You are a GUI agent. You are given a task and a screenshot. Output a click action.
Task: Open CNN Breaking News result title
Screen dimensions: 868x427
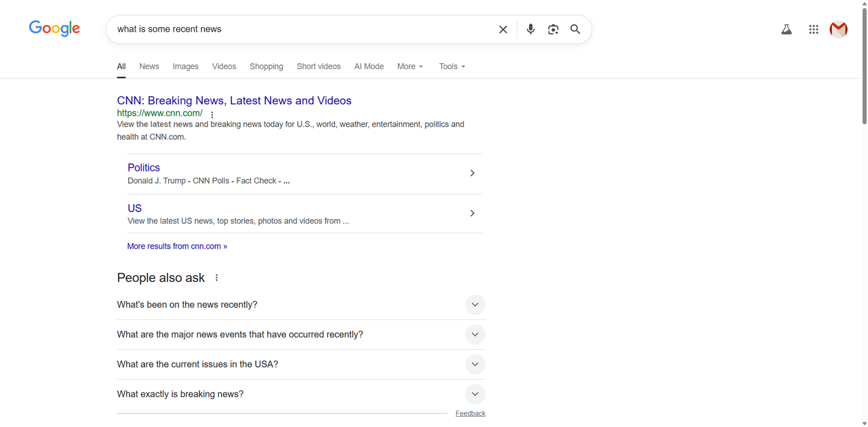(234, 100)
